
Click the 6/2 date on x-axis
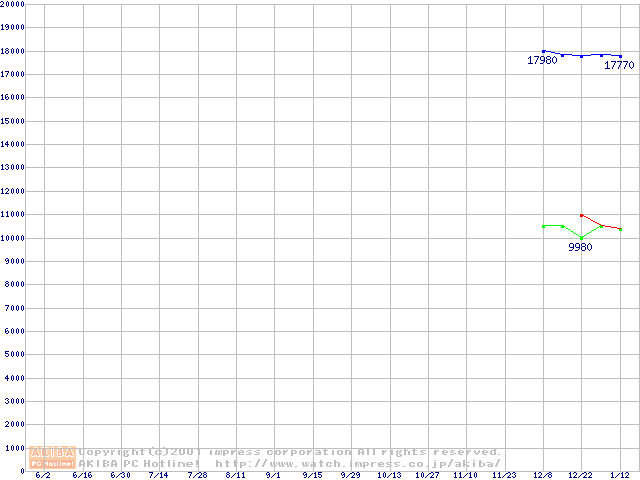[43, 475]
